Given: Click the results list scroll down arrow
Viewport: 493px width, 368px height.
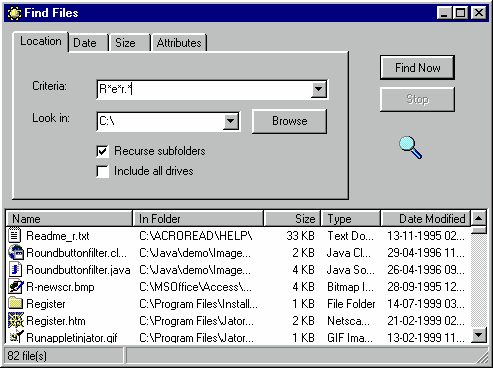Looking at the screenshot, I should coord(479,335).
